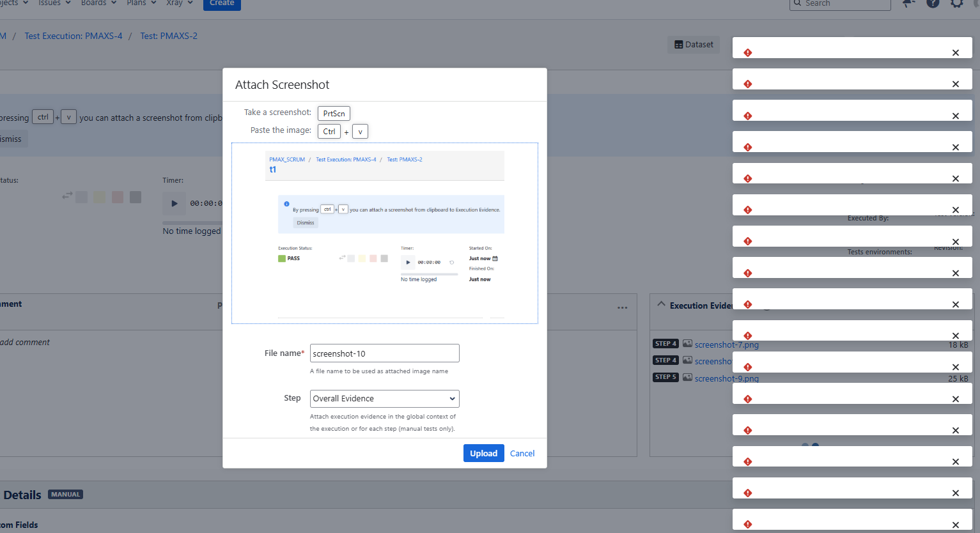This screenshot has height=533, width=980.
Task: Expand the Issues menu dropdown
Action: click(x=54, y=3)
